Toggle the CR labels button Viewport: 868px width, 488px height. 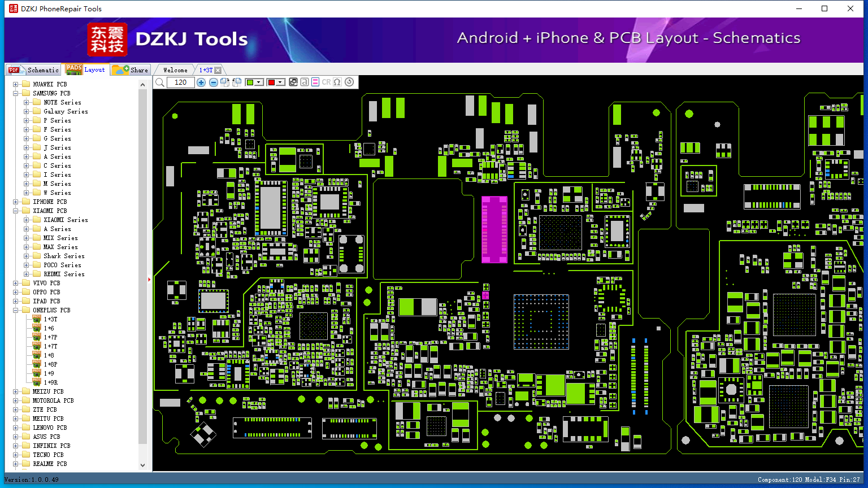click(x=326, y=82)
